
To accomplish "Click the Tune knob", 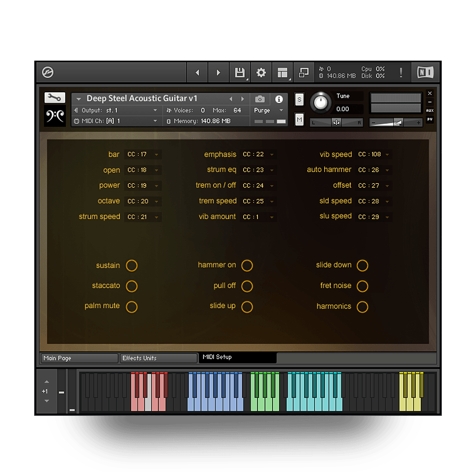I will (x=320, y=102).
